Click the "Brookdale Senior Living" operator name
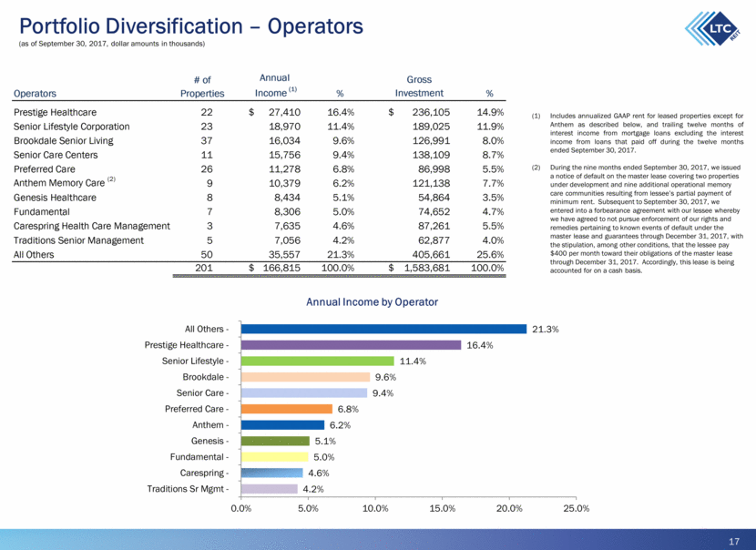756x550 pixels. pos(63,141)
